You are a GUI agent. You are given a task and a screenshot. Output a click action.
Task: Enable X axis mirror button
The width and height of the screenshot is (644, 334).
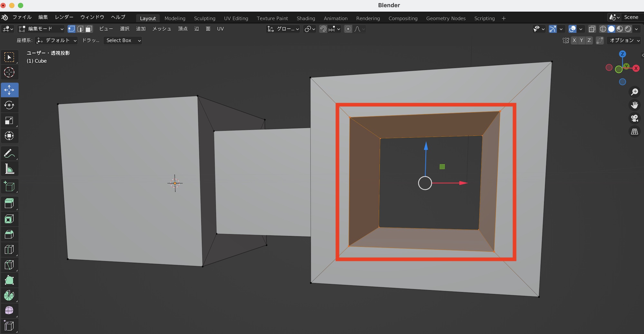[574, 41]
